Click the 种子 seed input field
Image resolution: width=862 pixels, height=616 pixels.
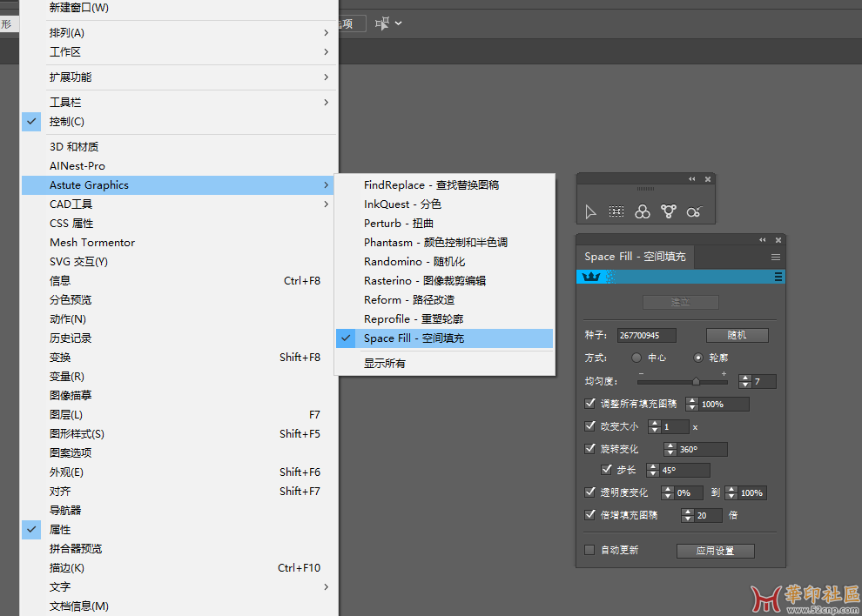tap(646, 335)
